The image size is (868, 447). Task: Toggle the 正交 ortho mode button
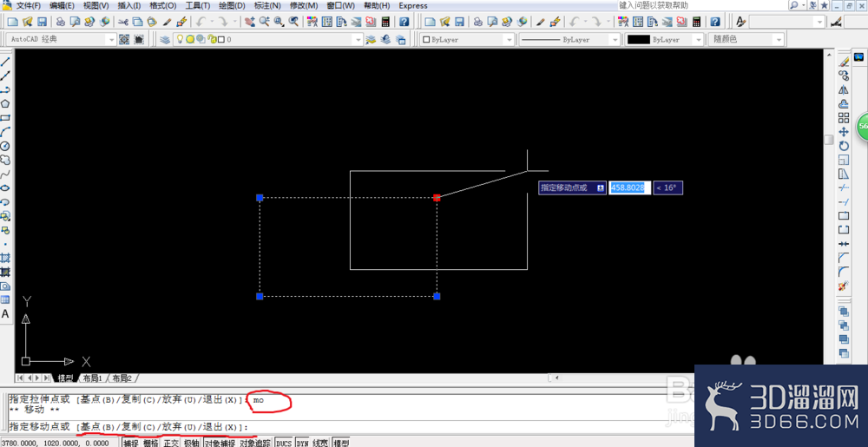pyautogui.click(x=171, y=443)
